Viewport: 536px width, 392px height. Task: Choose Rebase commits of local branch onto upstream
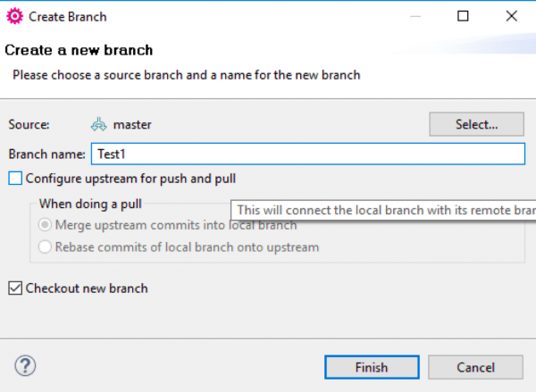45,246
